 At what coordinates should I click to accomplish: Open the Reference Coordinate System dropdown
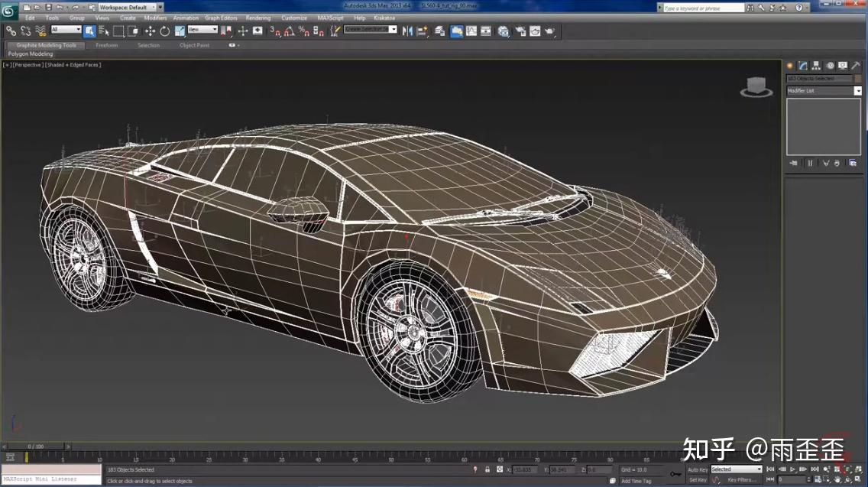[x=205, y=31]
